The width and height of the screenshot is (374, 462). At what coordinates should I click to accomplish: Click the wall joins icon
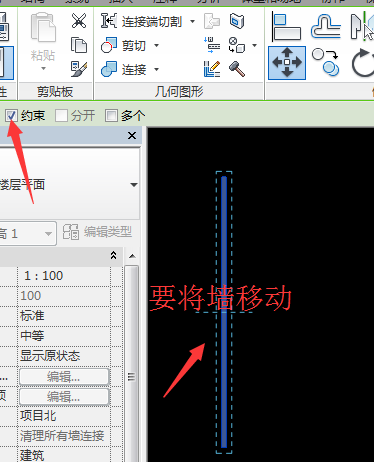point(212,21)
